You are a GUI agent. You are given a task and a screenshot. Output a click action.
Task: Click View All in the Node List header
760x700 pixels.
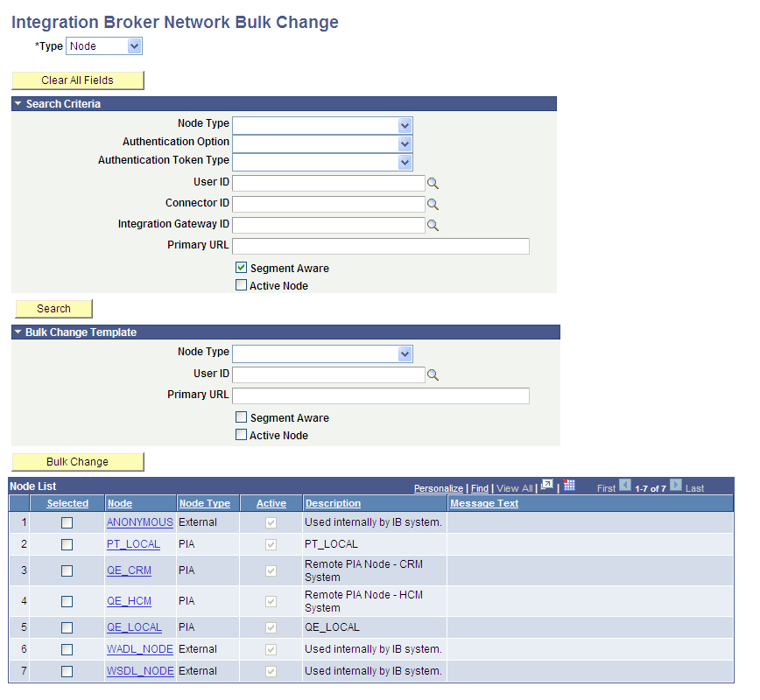coord(515,488)
